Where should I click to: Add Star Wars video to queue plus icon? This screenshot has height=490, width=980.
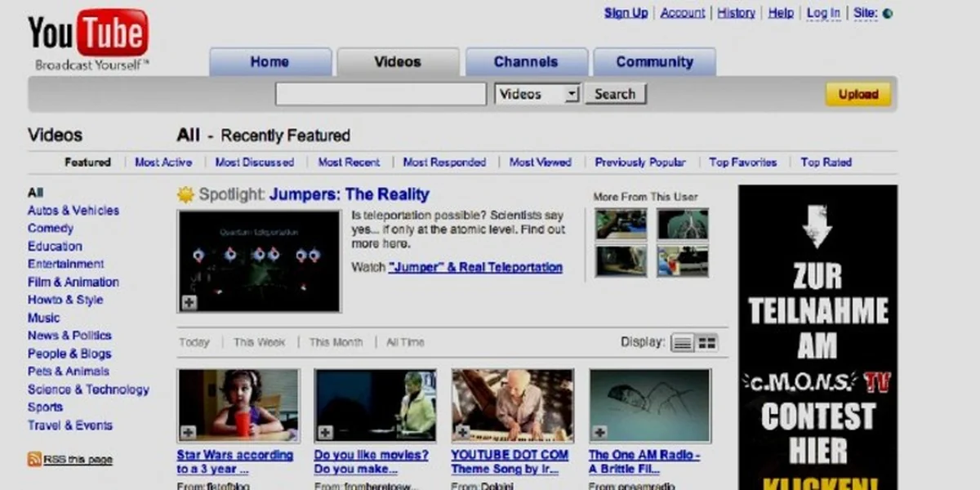[x=189, y=432]
